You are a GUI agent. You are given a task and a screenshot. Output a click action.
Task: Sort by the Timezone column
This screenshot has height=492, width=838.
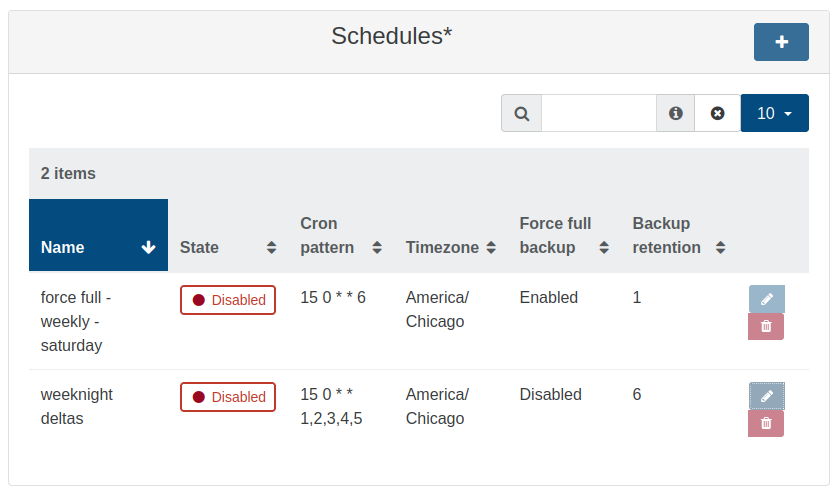[451, 247]
